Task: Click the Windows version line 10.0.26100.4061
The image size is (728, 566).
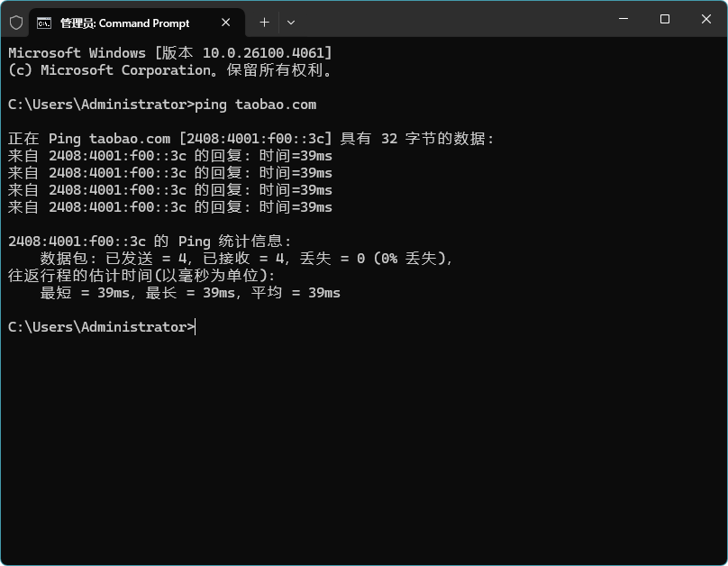Action: 170,53
